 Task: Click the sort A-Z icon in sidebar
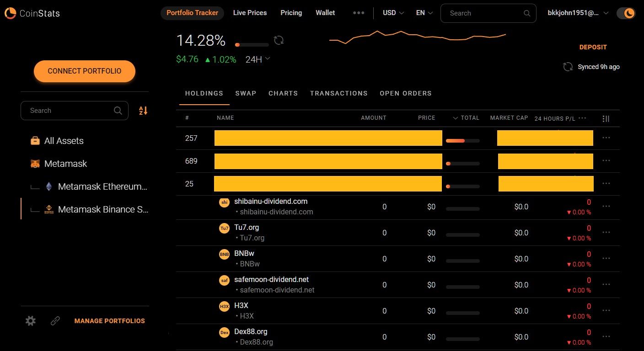tap(143, 111)
